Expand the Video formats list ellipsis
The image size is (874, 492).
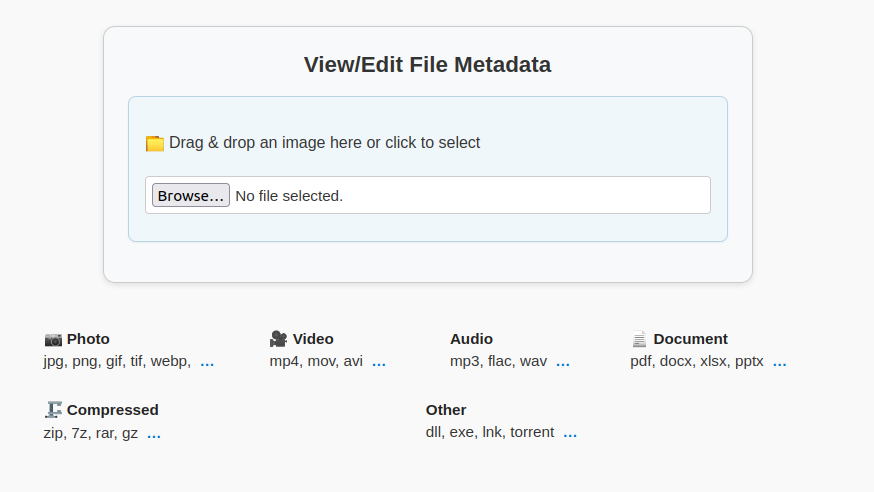[379, 362]
